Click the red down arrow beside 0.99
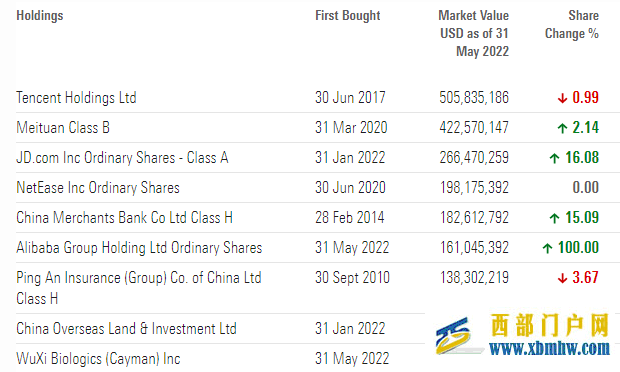 [562, 98]
